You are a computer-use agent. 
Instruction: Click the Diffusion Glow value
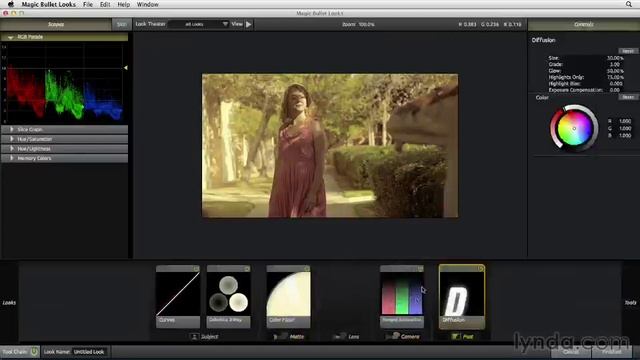(x=615, y=71)
